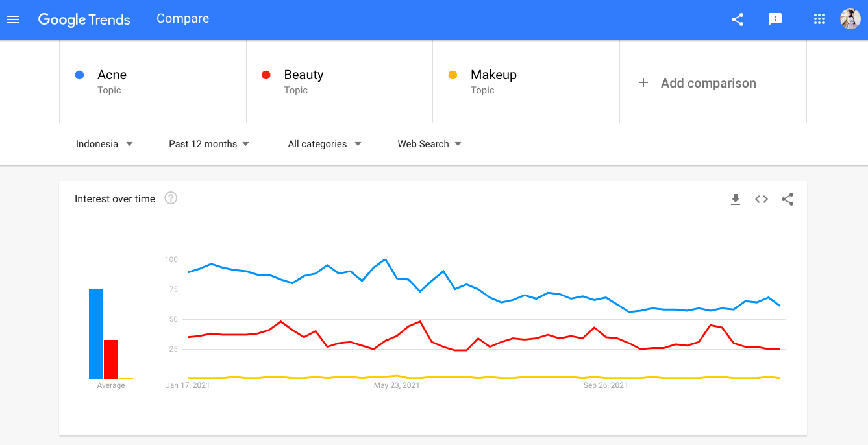Open the embed code for the chart
This screenshot has width=868, height=445.
click(x=761, y=199)
